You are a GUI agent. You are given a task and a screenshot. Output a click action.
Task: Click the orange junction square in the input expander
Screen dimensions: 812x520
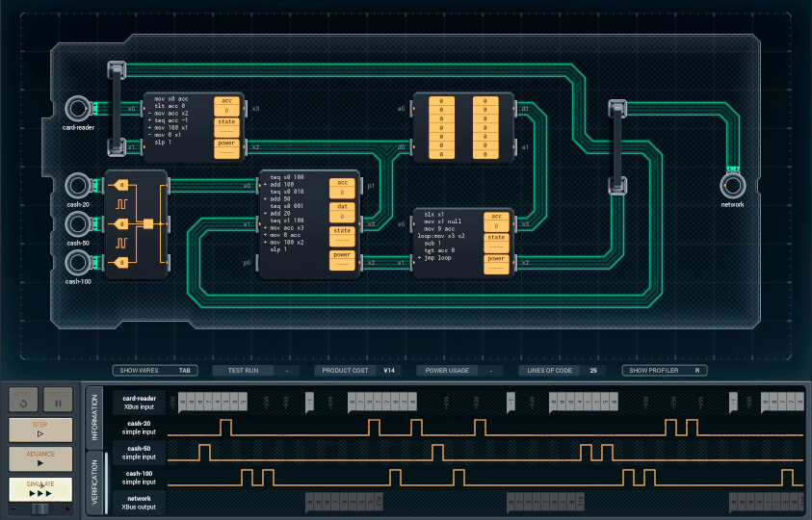point(148,223)
